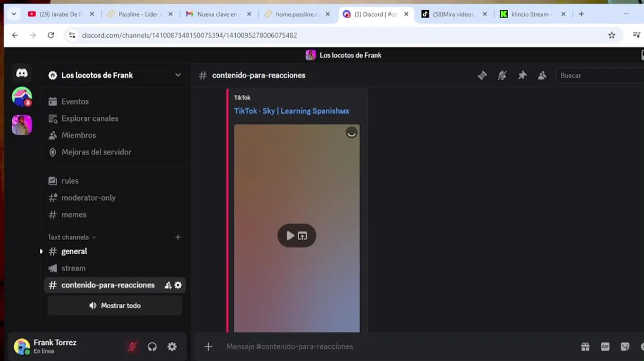This screenshot has height=361, width=644.
Task: Invite people icon on contenido-para-reacciones channel
Action: click(x=168, y=285)
